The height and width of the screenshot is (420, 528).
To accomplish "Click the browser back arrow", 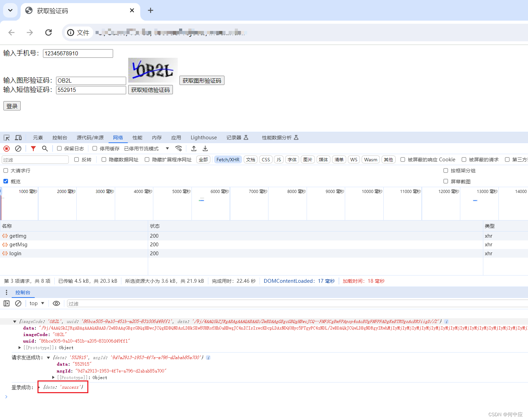I will click(11, 32).
